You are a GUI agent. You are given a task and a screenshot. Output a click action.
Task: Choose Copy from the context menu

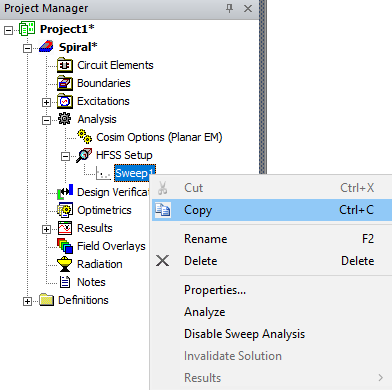pyautogui.click(x=272, y=210)
